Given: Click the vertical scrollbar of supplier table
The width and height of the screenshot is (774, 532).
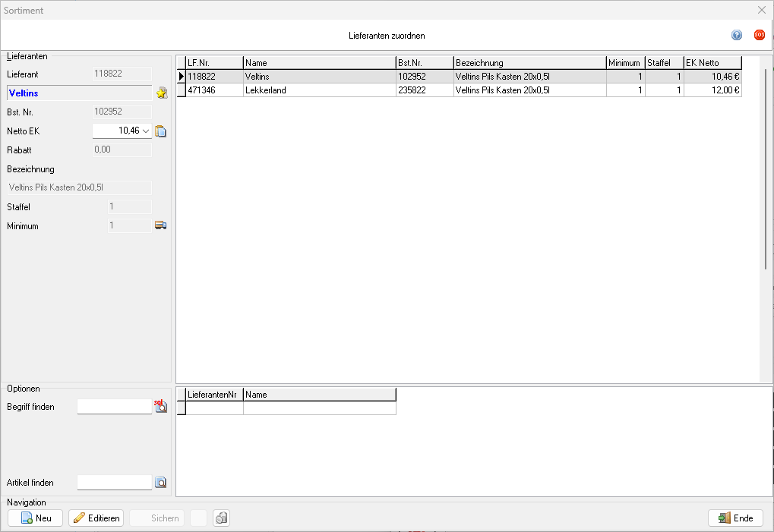Looking at the screenshot, I should pyautogui.click(x=766, y=167).
